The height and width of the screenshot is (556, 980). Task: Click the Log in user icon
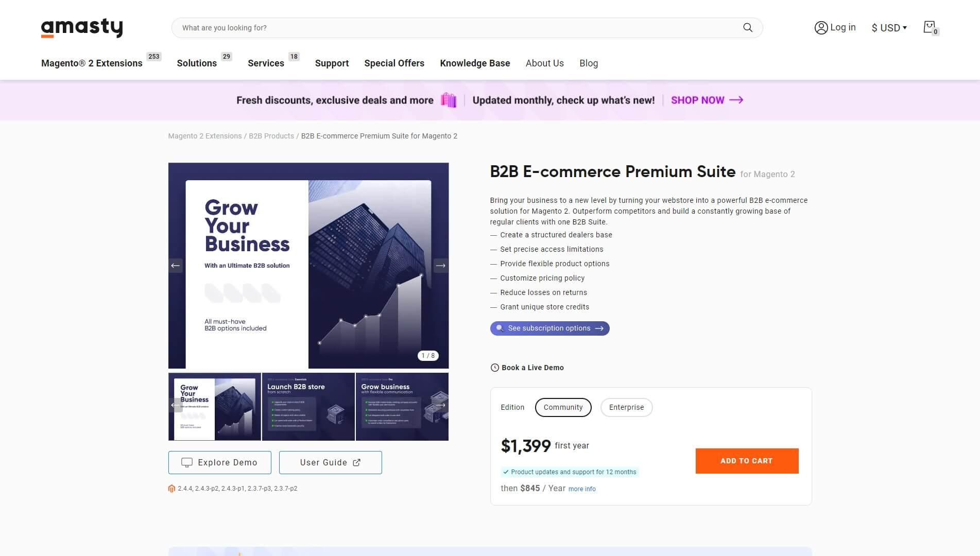click(821, 28)
